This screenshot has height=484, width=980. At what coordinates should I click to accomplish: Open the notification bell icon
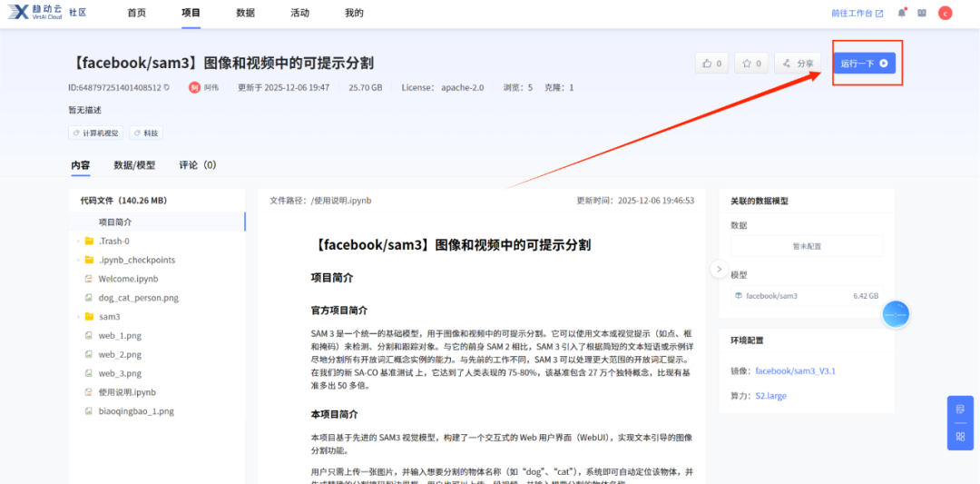901,13
